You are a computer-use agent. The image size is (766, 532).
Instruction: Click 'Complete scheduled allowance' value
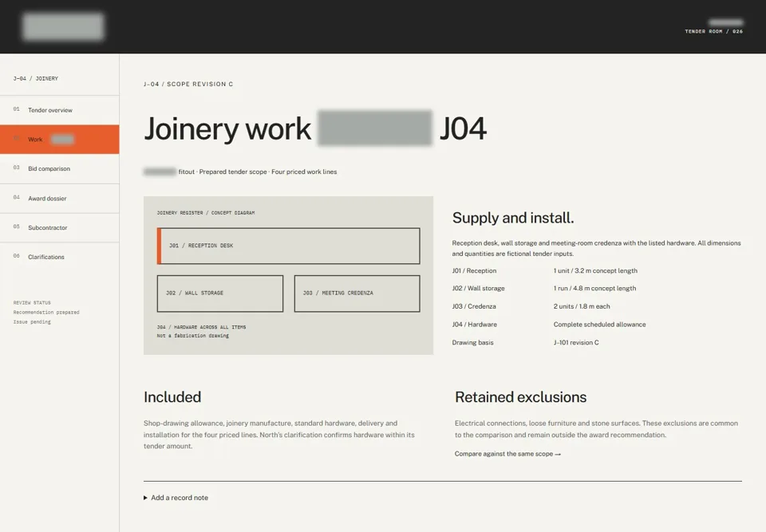point(599,325)
